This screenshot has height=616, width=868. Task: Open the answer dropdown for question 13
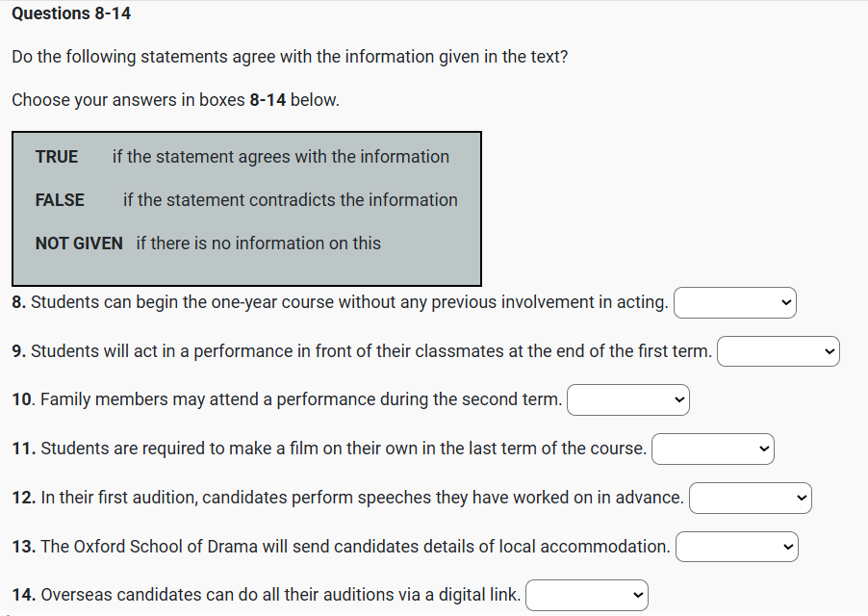pyautogui.click(x=737, y=548)
